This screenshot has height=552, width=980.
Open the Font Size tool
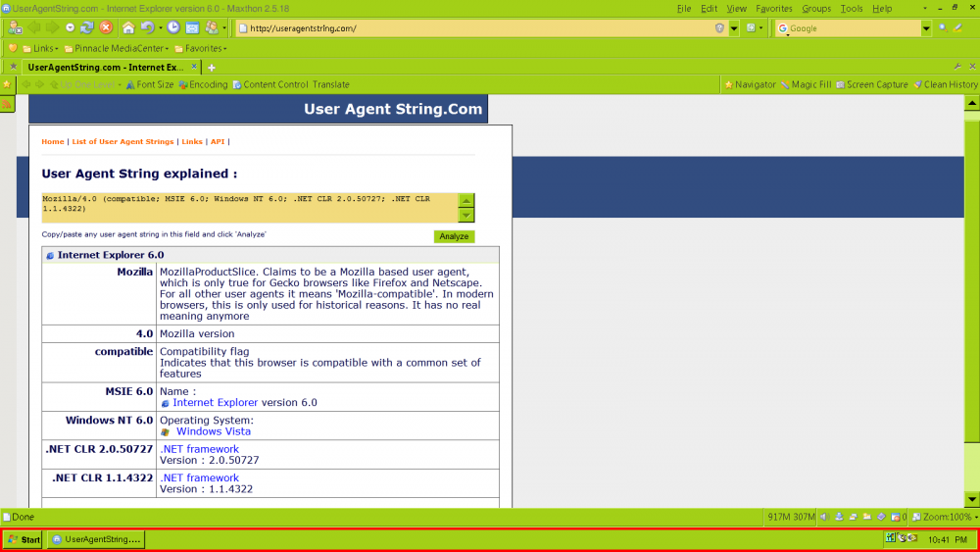pos(149,84)
